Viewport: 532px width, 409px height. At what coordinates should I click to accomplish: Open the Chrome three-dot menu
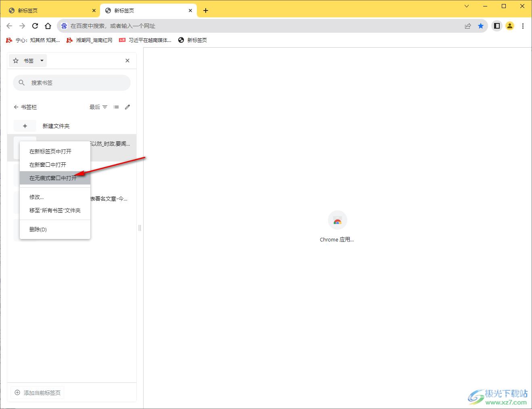523,26
